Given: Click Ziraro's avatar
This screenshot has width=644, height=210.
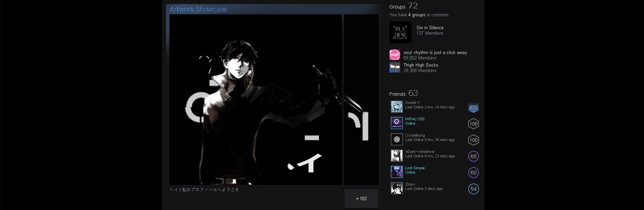Looking at the screenshot, I should 397,188.
